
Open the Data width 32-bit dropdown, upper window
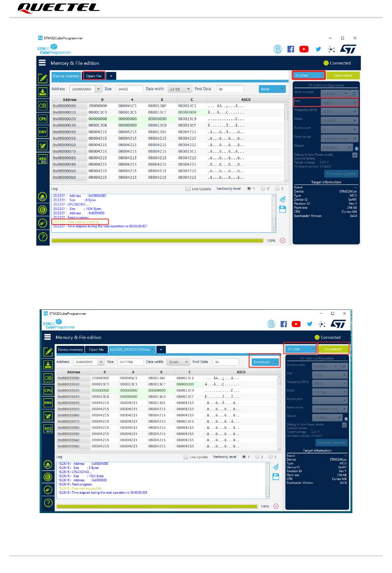click(180, 89)
